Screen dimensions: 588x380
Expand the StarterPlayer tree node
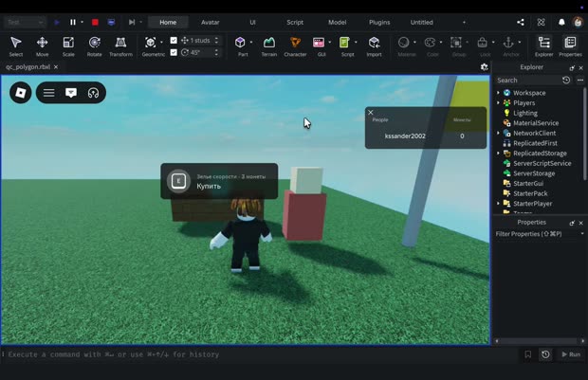498,204
